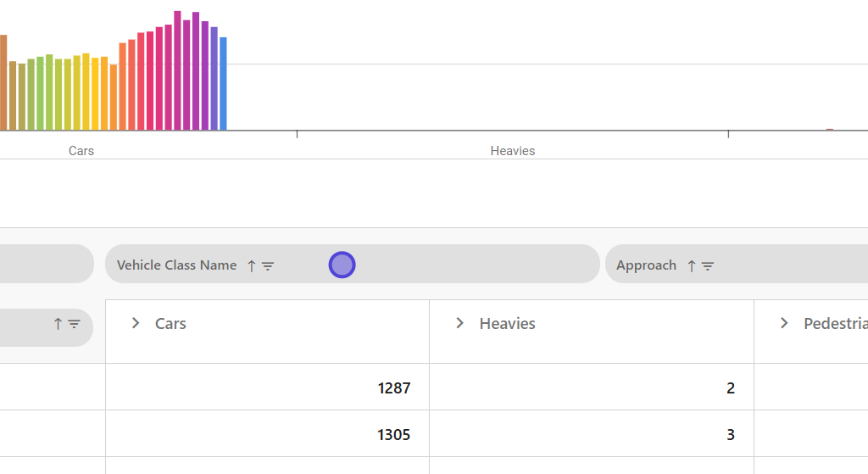Expand the Pedestrians column chevron
Screen dimensions: 868x474
click(784, 323)
